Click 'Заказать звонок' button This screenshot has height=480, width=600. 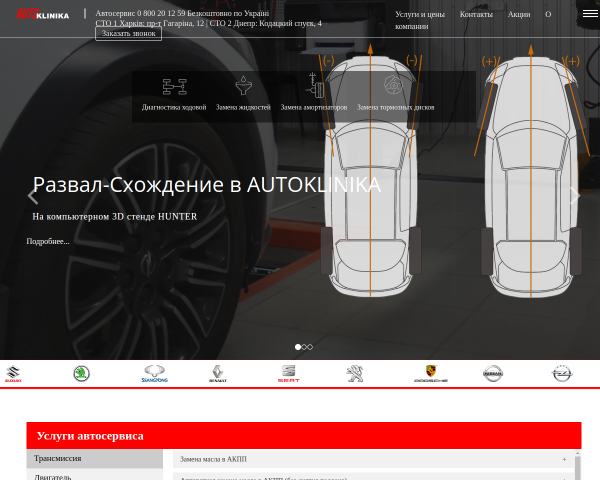[129, 34]
